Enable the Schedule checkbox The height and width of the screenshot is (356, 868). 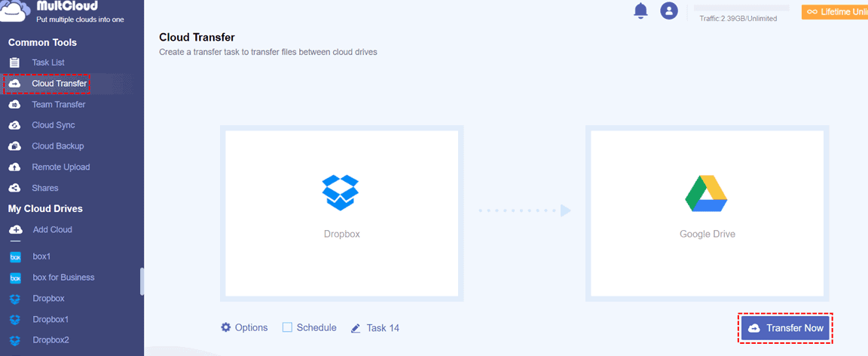pyautogui.click(x=287, y=327)
